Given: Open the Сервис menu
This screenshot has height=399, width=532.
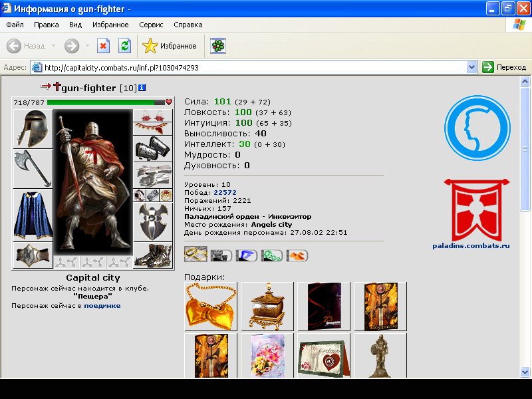Looking at the screenshot, I should click(x=151, y=25).
